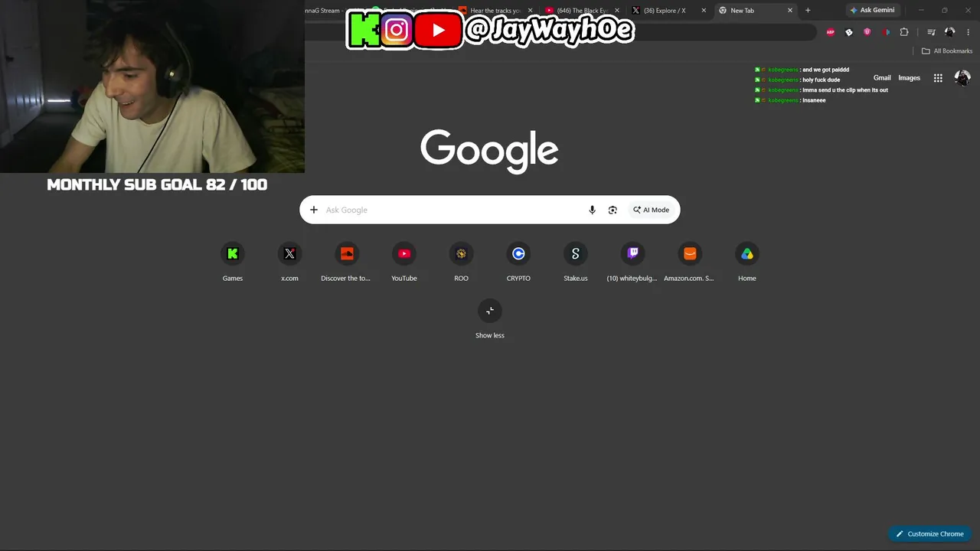This screenshot has height=551, width=980.
Task: Close the 'Hear the tracks you' tab
Action: point(530,11)
